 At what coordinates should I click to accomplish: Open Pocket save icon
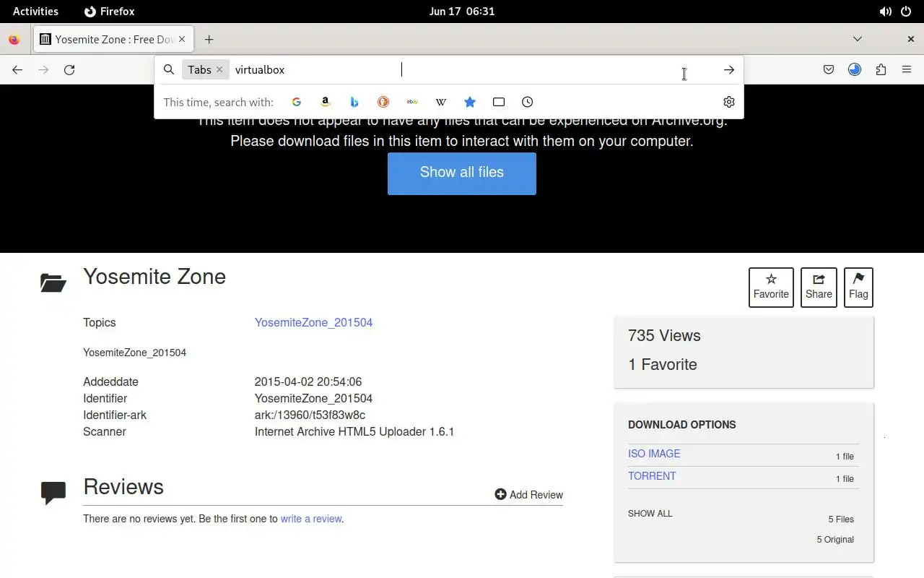(829, 70)
